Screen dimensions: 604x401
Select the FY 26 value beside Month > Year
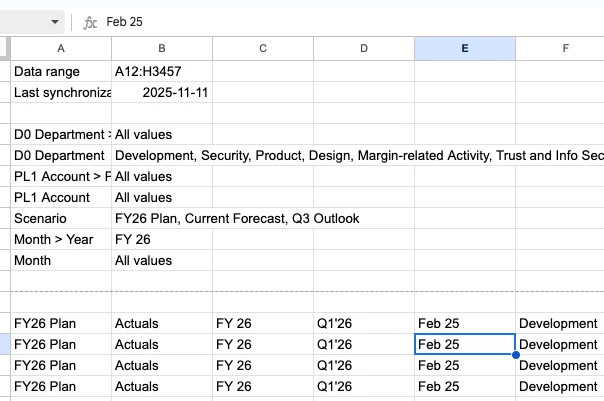click(x=162, y=240)
